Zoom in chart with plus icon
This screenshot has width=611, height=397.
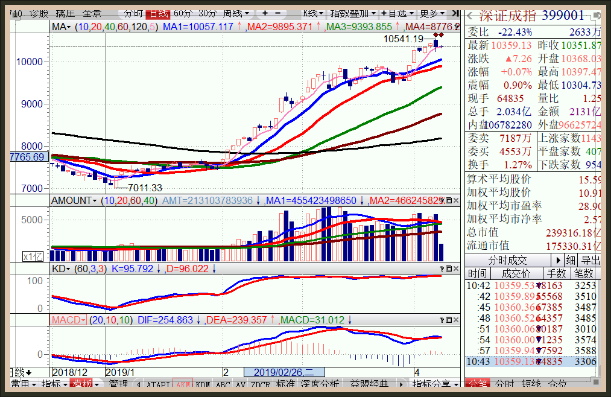pos(265,13)
